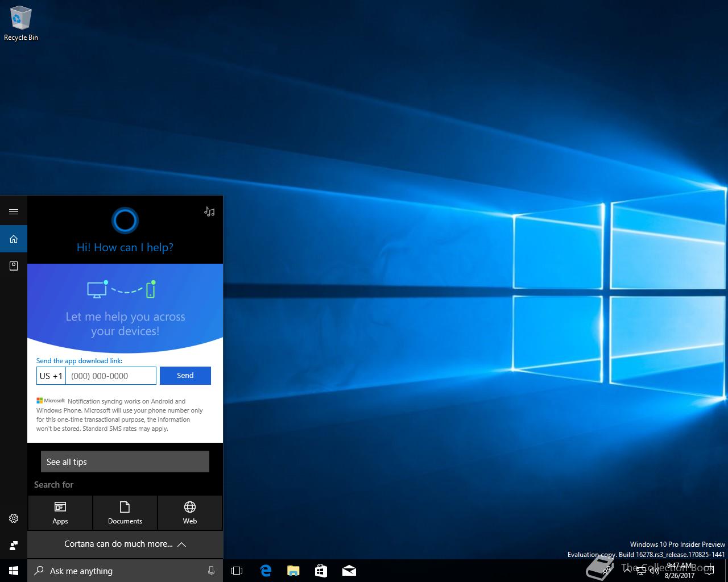
Task: Click the 'Search for' heading
Action: [53, 485]
